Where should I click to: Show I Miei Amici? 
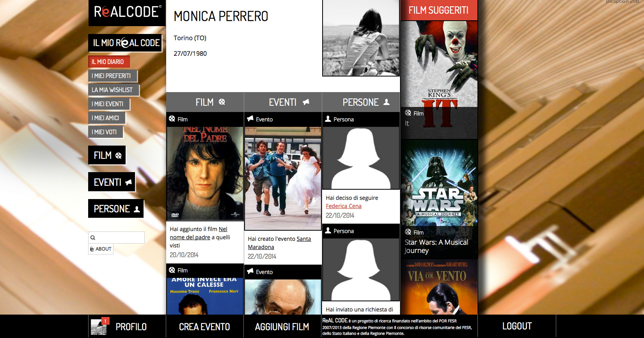[106, 118]
